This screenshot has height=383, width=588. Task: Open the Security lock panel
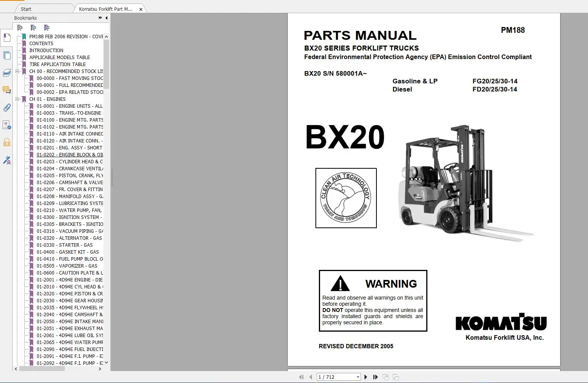pyautogui.click(x=7, y=142)
